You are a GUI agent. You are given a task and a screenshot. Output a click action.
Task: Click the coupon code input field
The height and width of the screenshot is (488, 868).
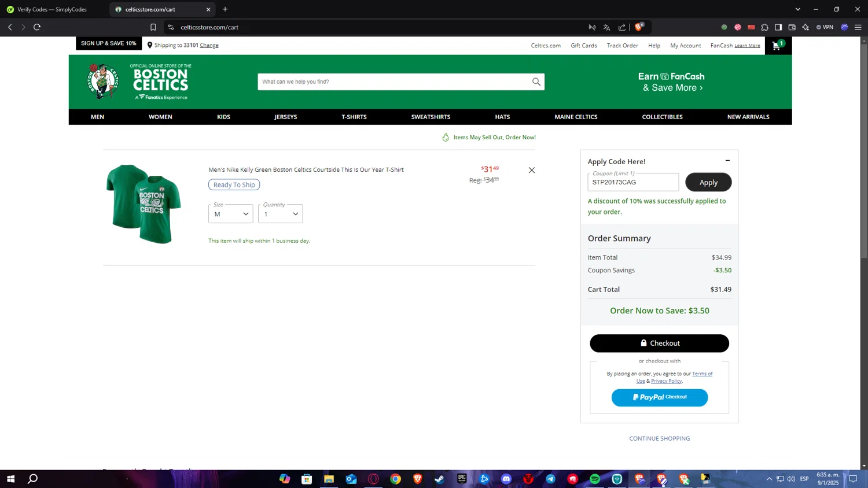(x=633, y=182)
